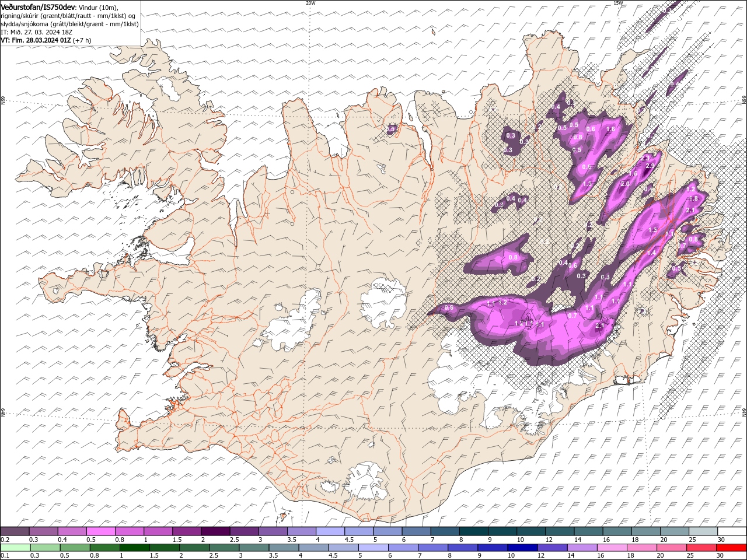
Task: Click the 2.0 precipitation value on map
Action: pyautogui.click(x=625, y=184)
